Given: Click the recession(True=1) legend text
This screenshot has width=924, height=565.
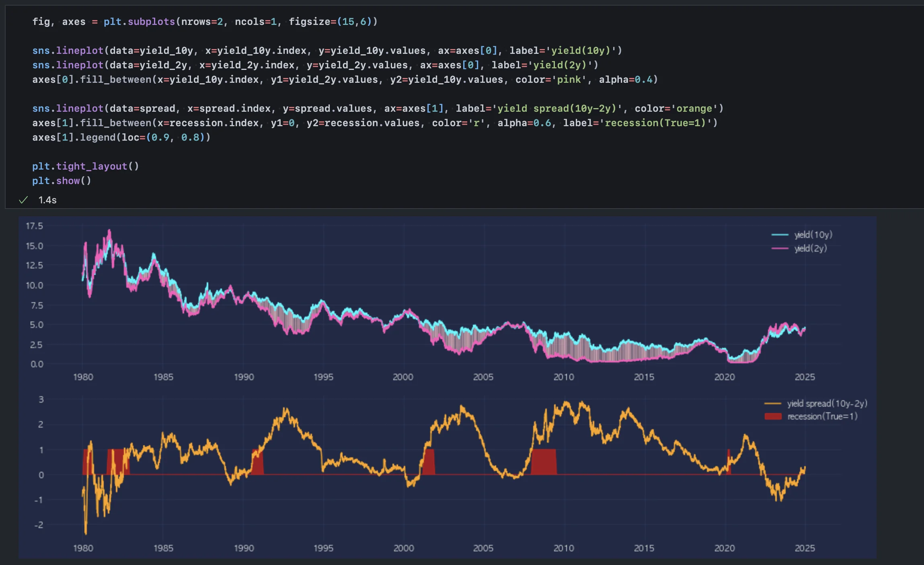Looking at the screenshot, I should coord(822,416).
